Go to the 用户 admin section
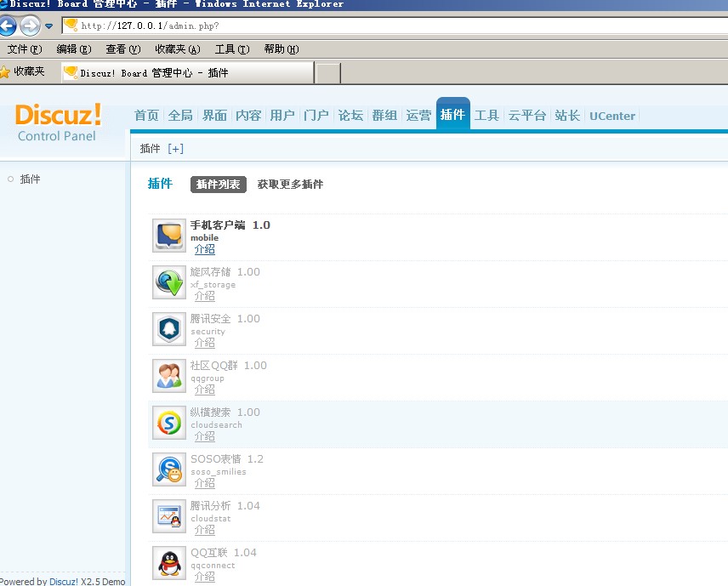This screenshot has width=728, height=586. coord(282,115)
